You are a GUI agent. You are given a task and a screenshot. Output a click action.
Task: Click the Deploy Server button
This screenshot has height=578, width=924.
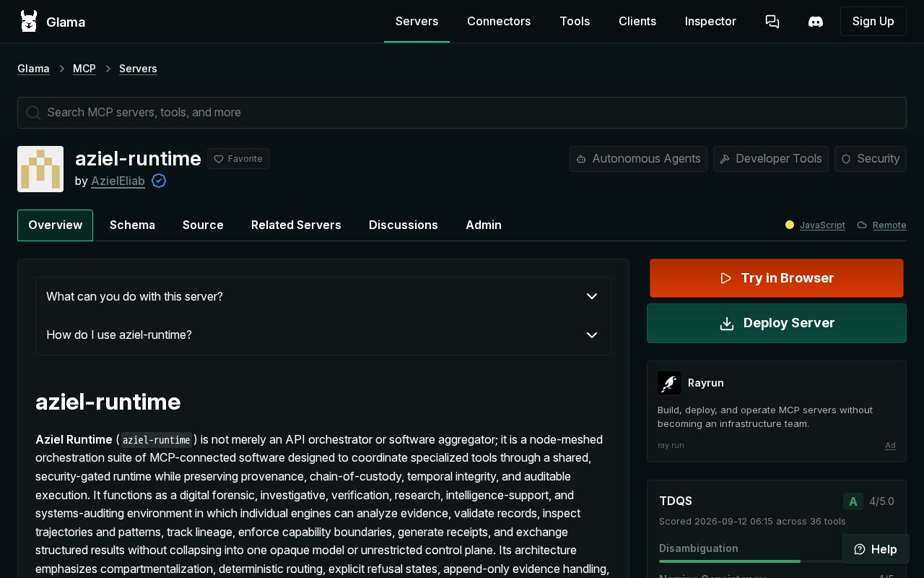click(777, 324)
